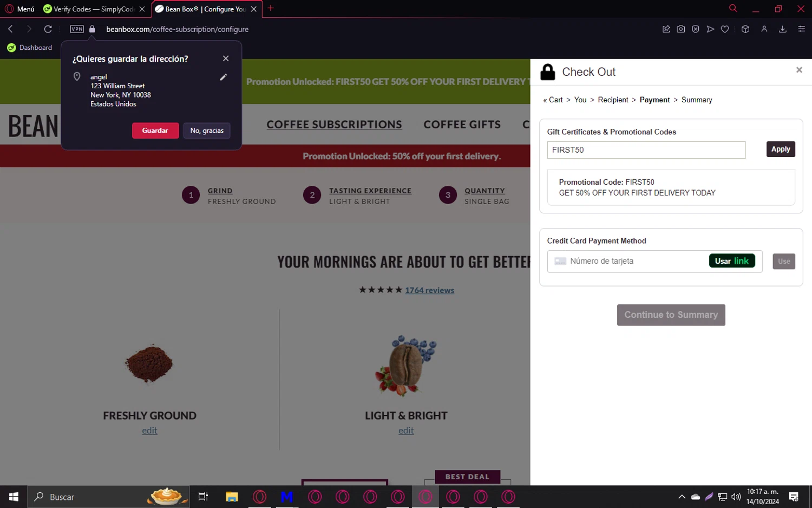The height and width of the screenshot is (508, 812).
Task: Open the OneDrive cloud tray icon
Action: pos(696,497)
